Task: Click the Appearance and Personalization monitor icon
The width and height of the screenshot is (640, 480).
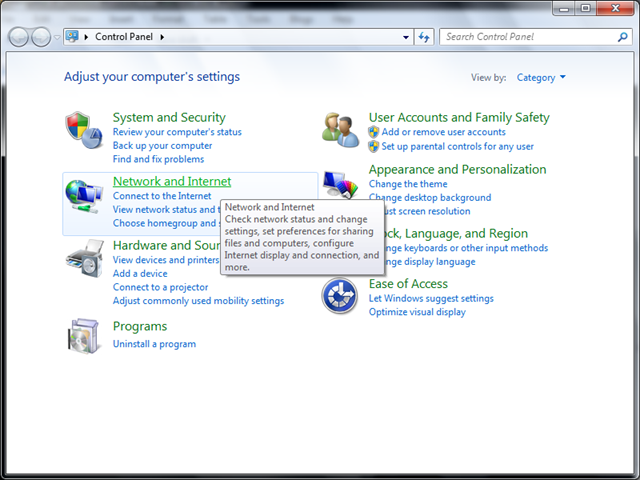Action: (340, 184)
